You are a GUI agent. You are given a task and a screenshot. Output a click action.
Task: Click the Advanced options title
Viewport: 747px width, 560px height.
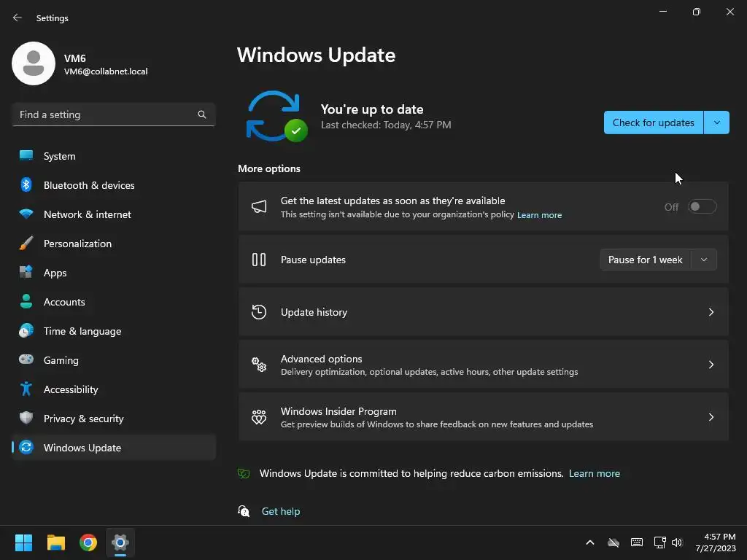coord(322,359)
